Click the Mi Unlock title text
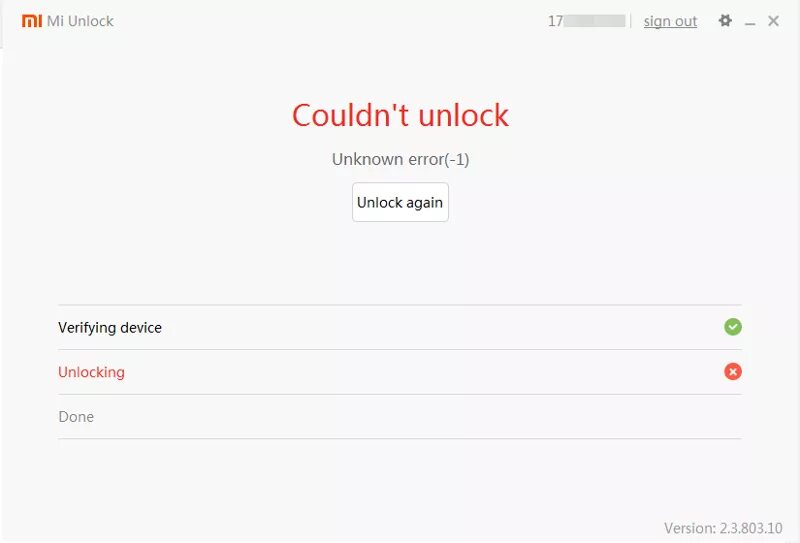 80,21
